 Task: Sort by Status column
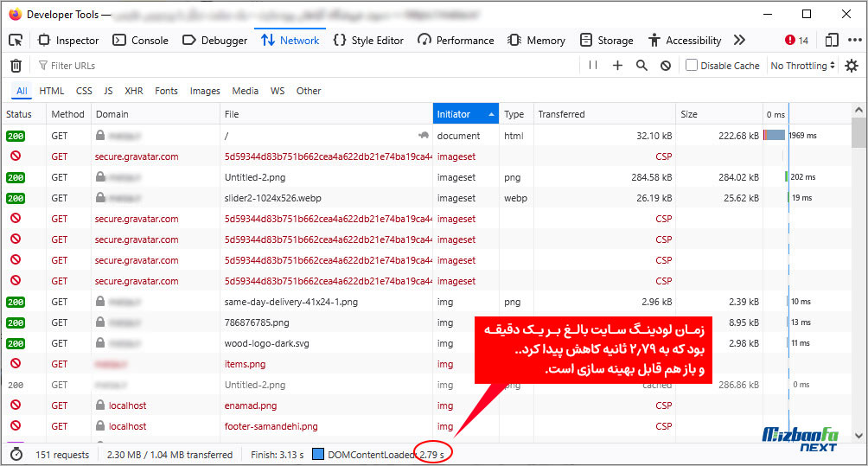click(x=24, y=114)
